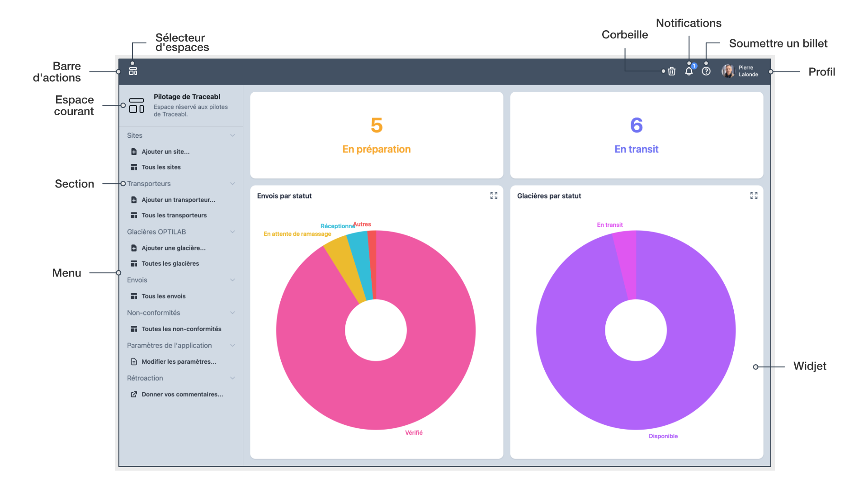
Task: Click the help question mark icon
Action: (x=706, y=71)
